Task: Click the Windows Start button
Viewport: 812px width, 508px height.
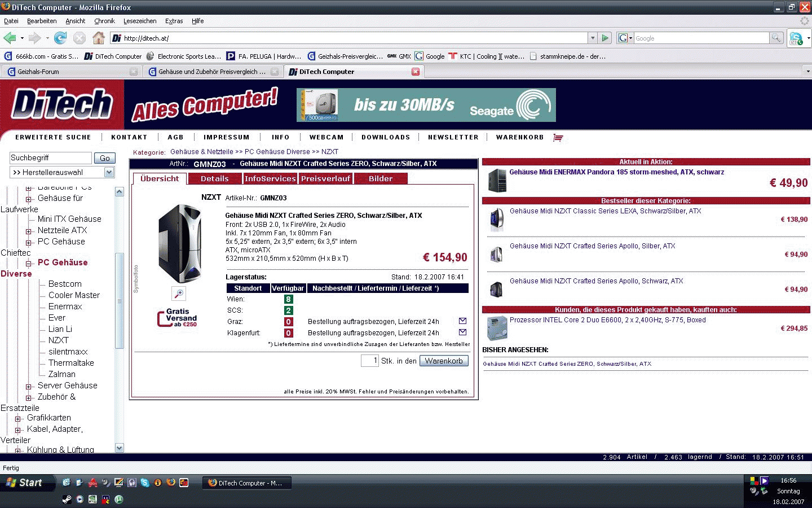Action: (27, 483)
